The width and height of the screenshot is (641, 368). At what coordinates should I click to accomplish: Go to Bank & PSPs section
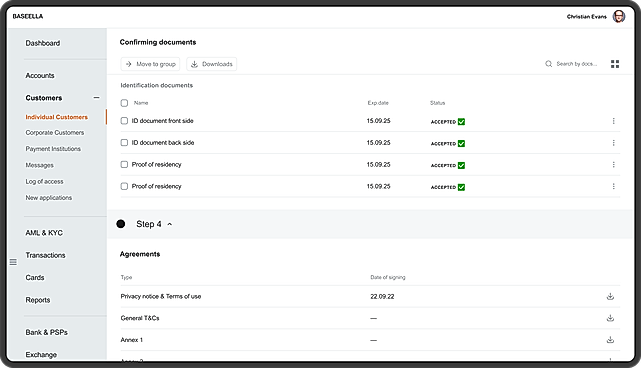pyautogui.click(x=47, y=332)
